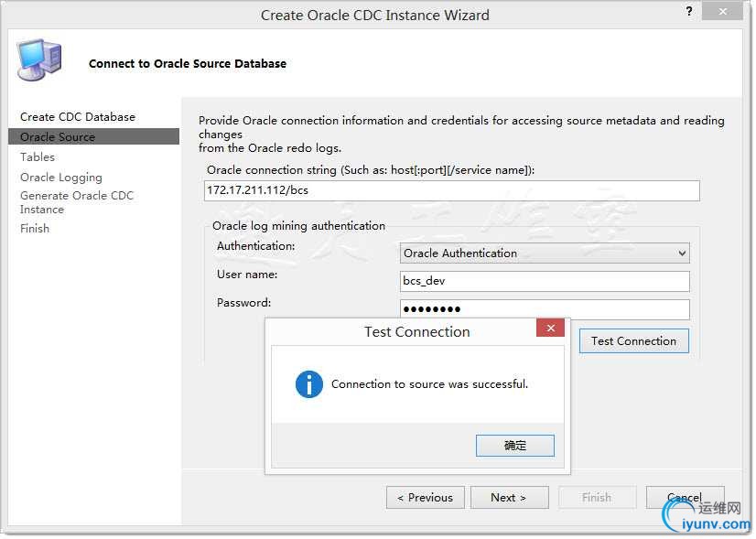Go back with the Previous button
Viewport: 756px width, 539px height.
(x=426, y=498)
